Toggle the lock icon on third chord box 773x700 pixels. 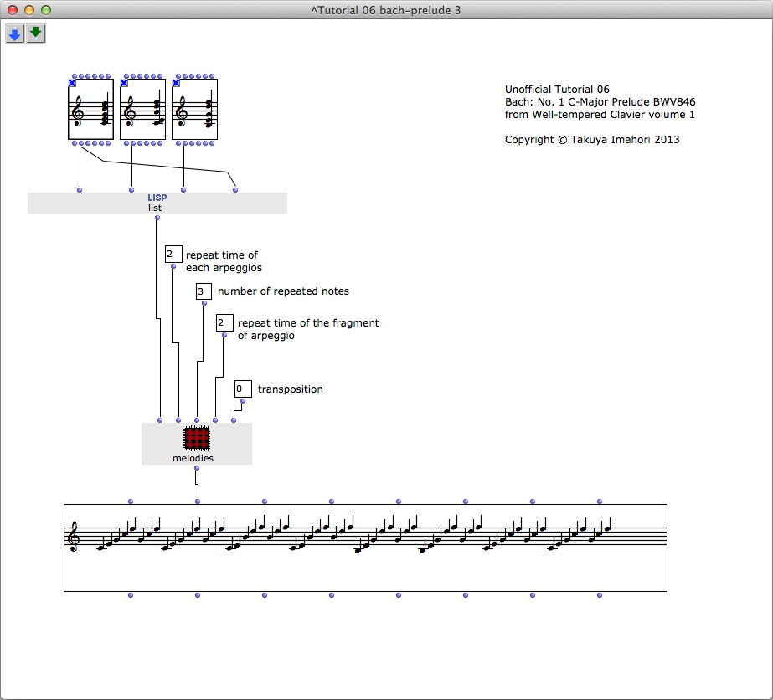(176, 83)
